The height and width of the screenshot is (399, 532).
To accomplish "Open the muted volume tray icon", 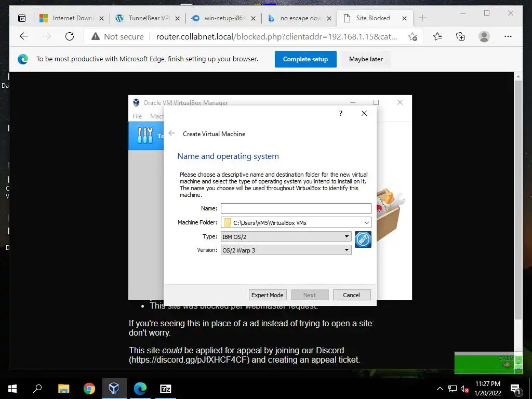I will 464,389.
